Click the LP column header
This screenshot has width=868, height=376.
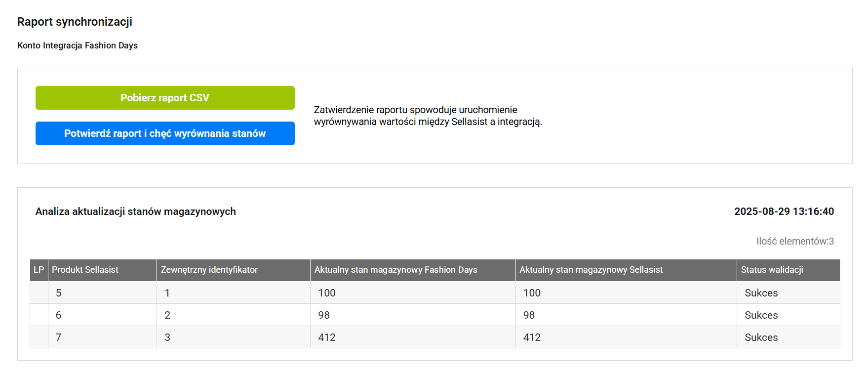tap(39, 270)
